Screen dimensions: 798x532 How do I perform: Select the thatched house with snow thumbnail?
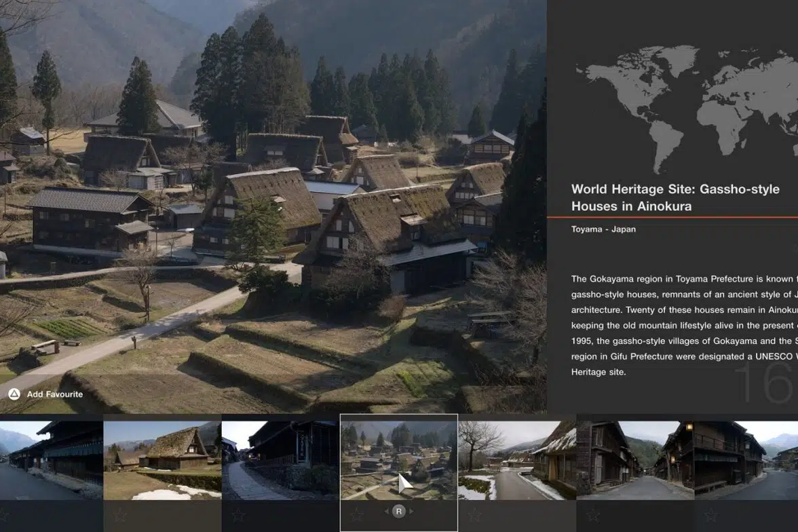(x=162, y=460)
